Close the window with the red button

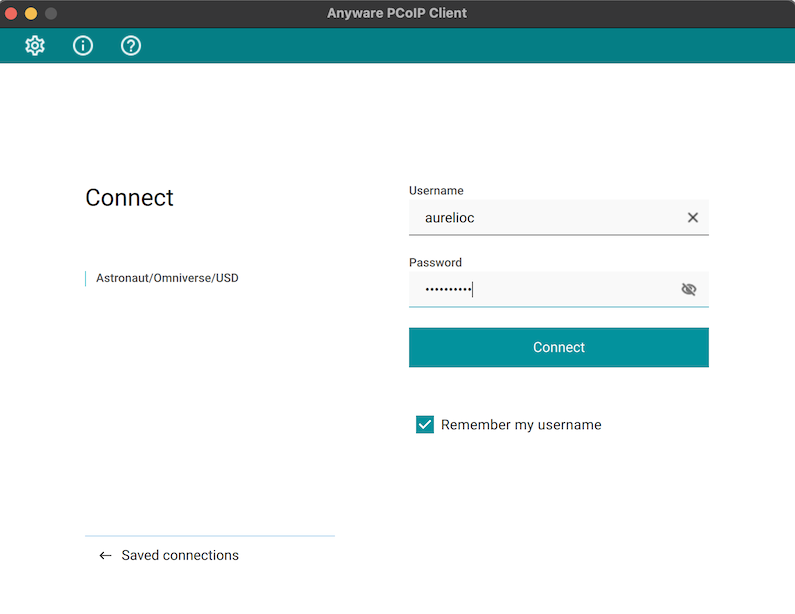pos(12,13)
